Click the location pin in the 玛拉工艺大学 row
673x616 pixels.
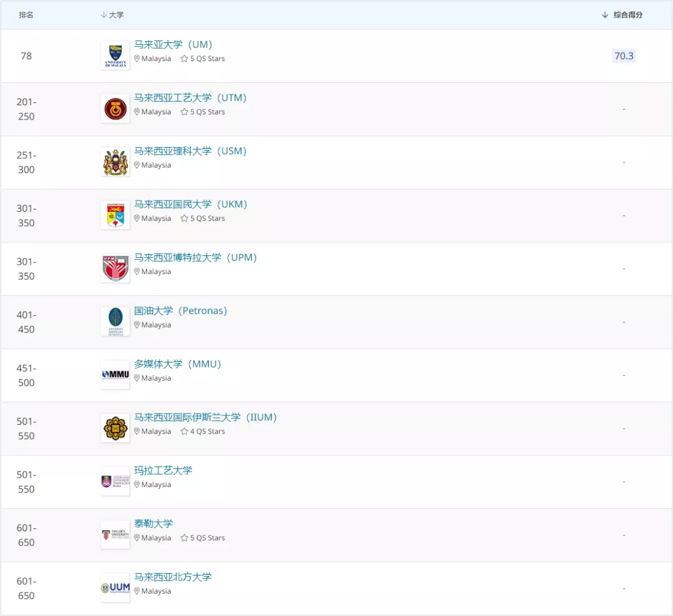point(137,485)
